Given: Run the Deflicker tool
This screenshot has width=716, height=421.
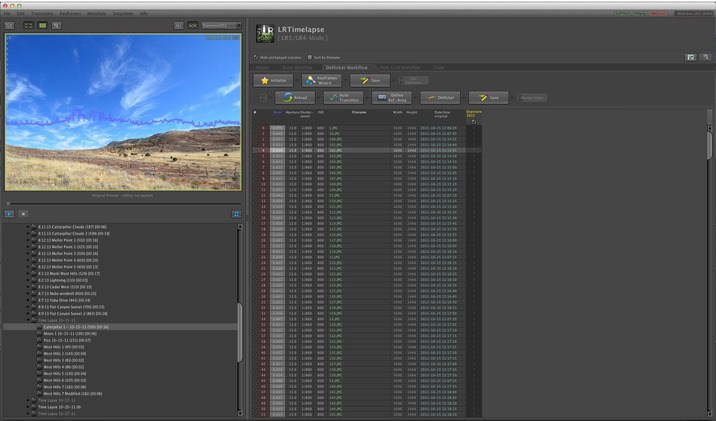Looking at the screenshot, I should pos(440,98).
